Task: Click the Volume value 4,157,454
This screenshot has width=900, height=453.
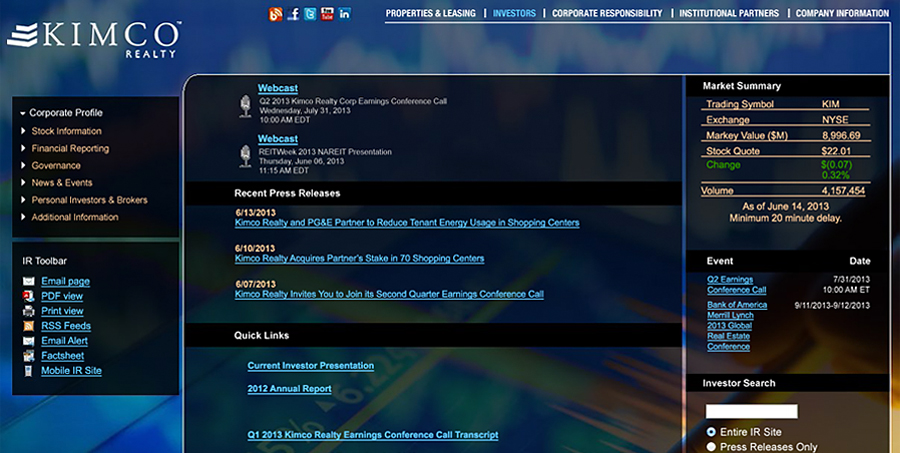Action: pos(843,191)
